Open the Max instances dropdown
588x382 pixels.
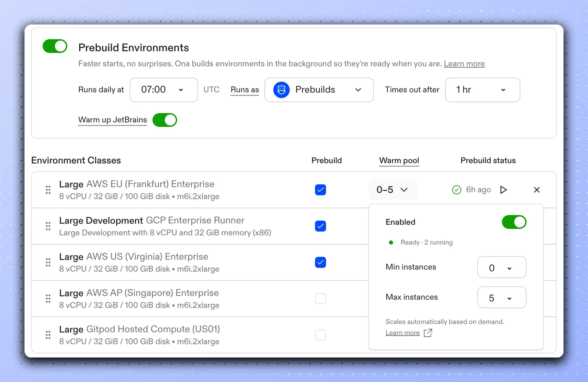point(502,297)
